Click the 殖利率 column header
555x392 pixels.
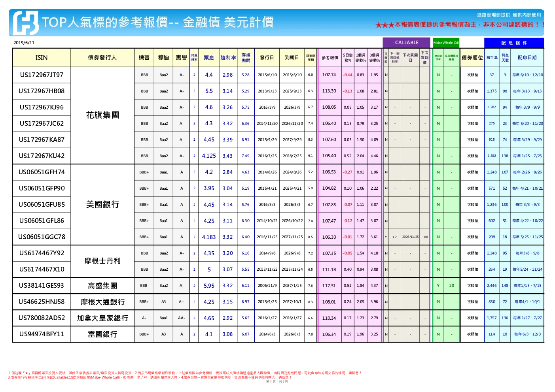tap(228, 58)
